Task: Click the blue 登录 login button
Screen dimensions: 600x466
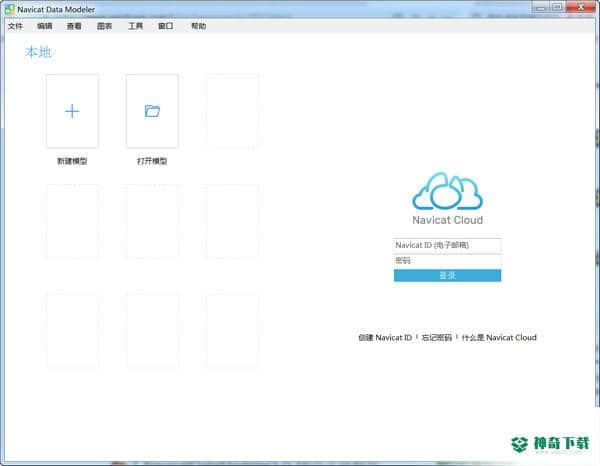Action: click(447, 275)
